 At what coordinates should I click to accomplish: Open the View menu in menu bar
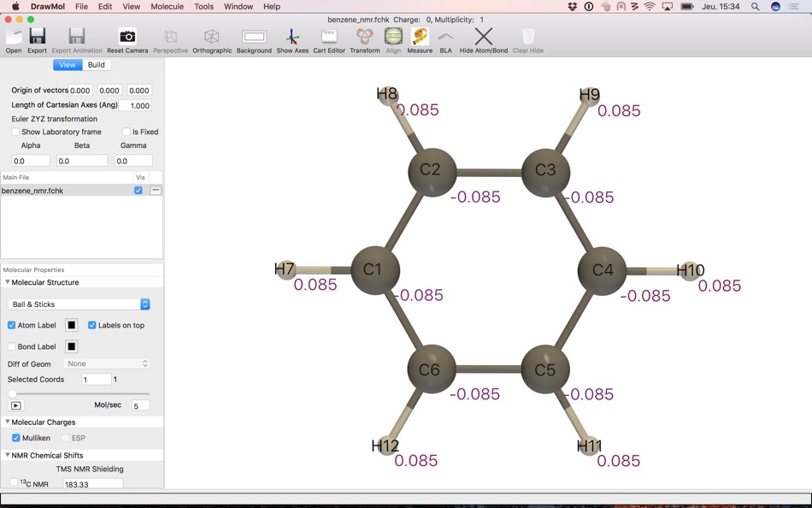pyautogui.click(x=132, y=7)
